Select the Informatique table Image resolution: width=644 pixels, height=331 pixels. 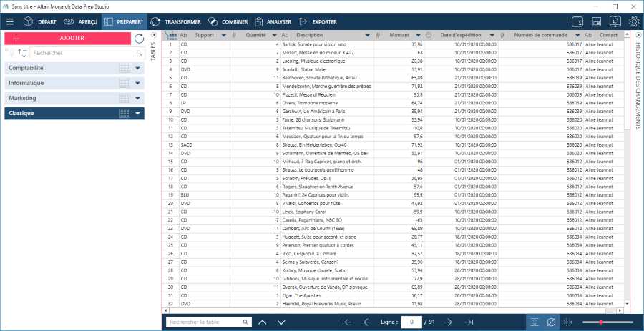[57, 83]
